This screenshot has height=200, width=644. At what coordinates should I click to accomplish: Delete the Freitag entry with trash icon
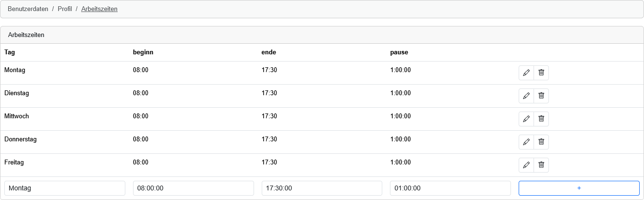pos(541,165)
